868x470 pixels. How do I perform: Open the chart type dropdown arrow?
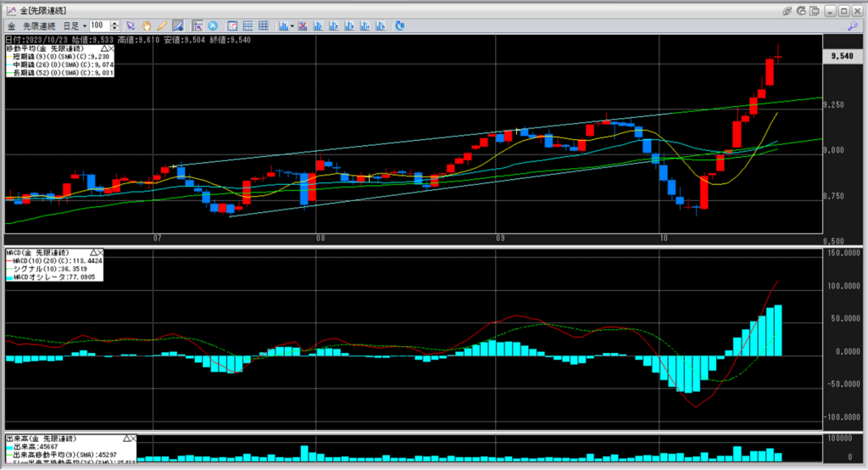(292, 25)
